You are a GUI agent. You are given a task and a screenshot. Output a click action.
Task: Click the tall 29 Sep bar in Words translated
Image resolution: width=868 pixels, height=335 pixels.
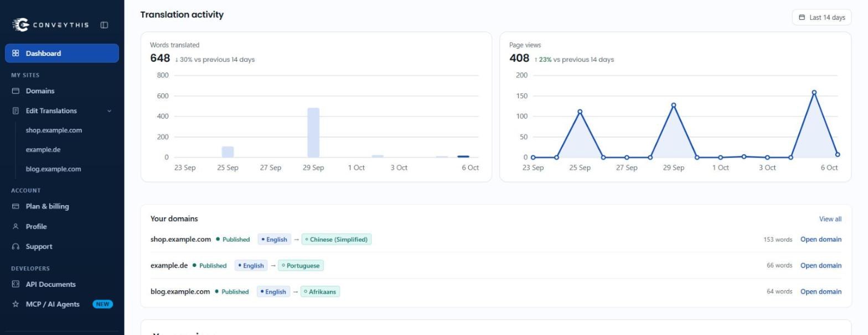[313, 133]
